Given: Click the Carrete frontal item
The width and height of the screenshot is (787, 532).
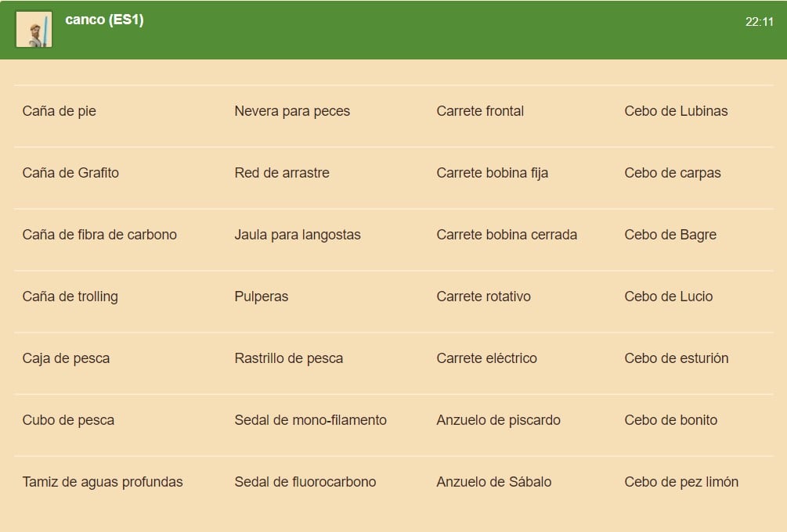Looking at the screenshot, I should pos(480,111).
